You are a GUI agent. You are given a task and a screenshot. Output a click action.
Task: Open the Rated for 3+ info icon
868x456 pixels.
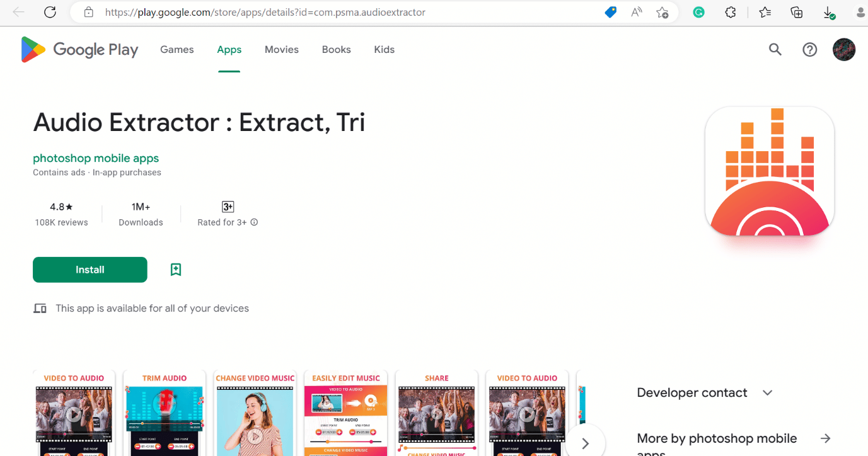(x=254, y=222)
